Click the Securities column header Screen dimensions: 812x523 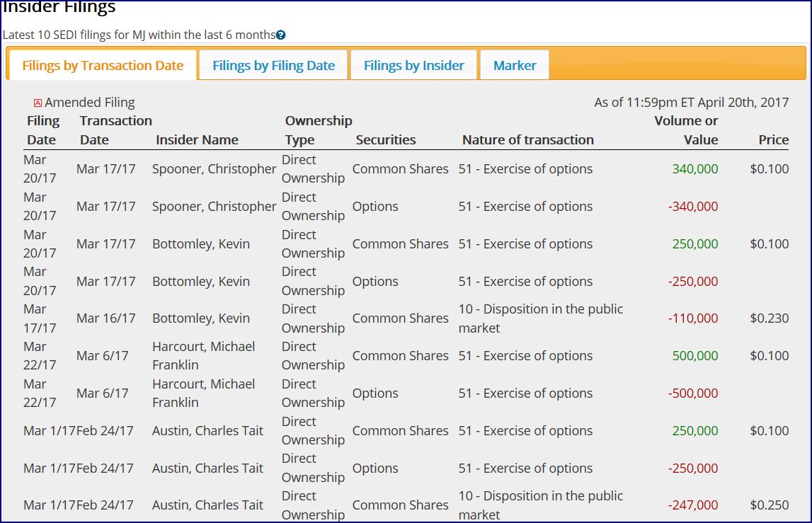[386, 139]
